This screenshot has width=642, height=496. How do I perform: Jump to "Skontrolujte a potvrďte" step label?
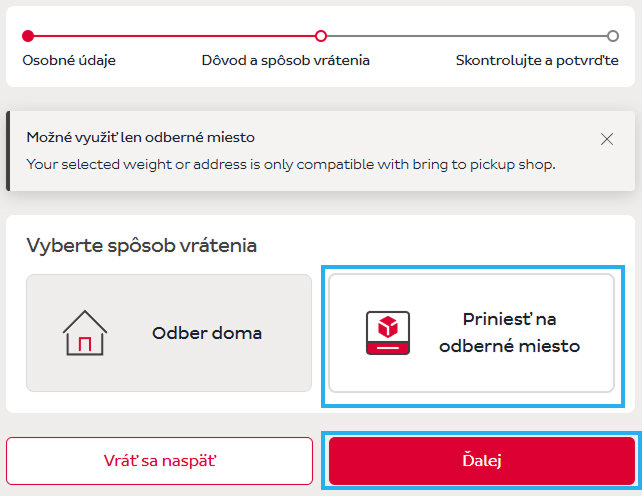click(x=537, y=60)
